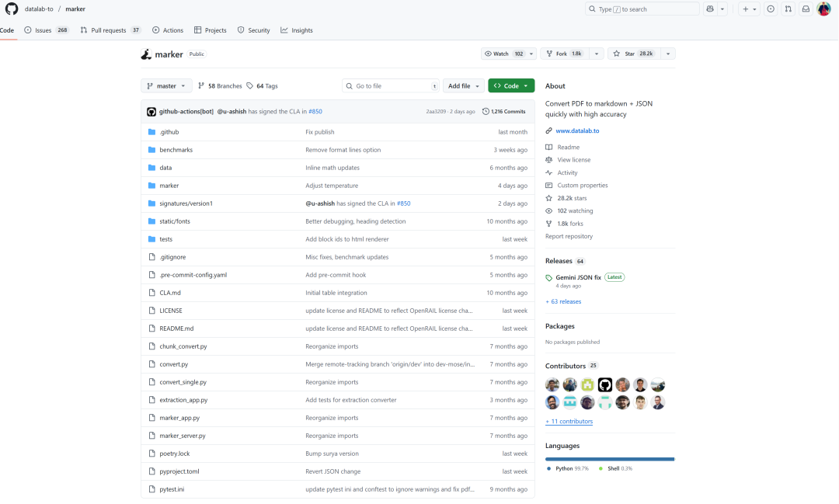
Task: Click the star icon beside 28.2k stars
Action: pyautogui.click(x=549, y=198)
